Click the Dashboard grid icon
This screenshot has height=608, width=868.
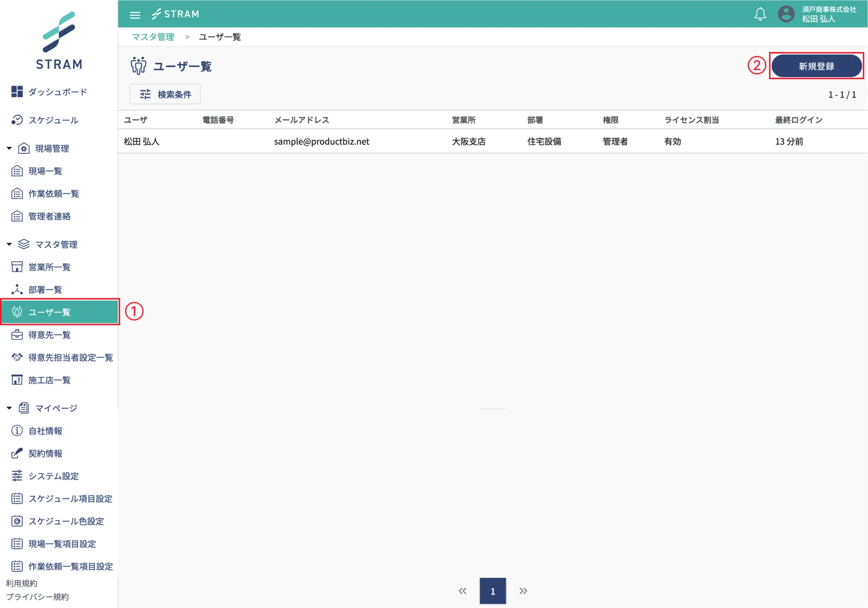tap(17, 92)
